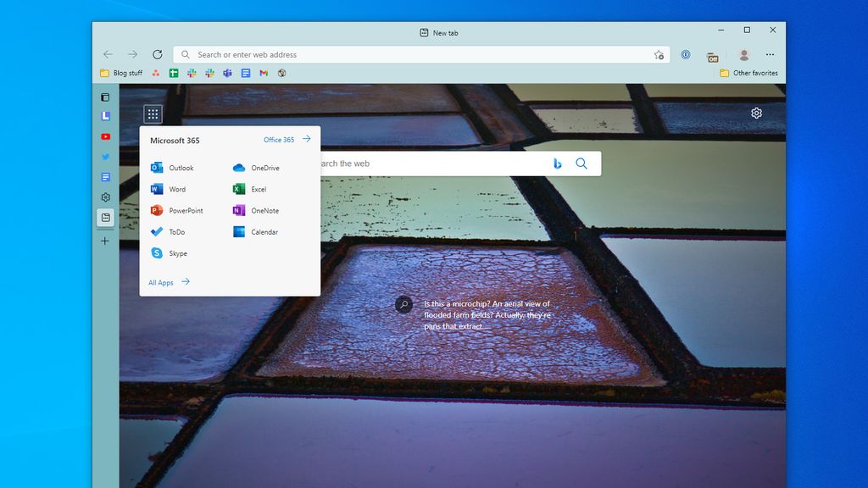Open Twitter from the left sidebar
Image resolution: width=868 pixels, height=488 pixels.
[104, 156]
